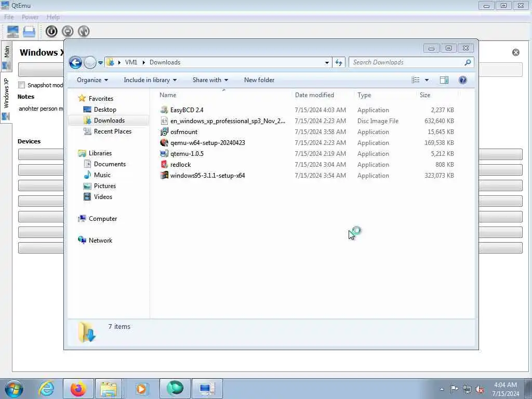Click the muted volume tray icon
The width and height of the screenshot is (532, 399).
coord(480,389)
